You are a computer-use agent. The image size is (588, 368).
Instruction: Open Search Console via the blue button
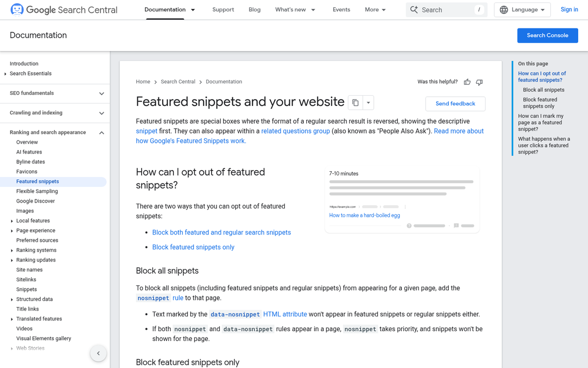tap(547, 35)
